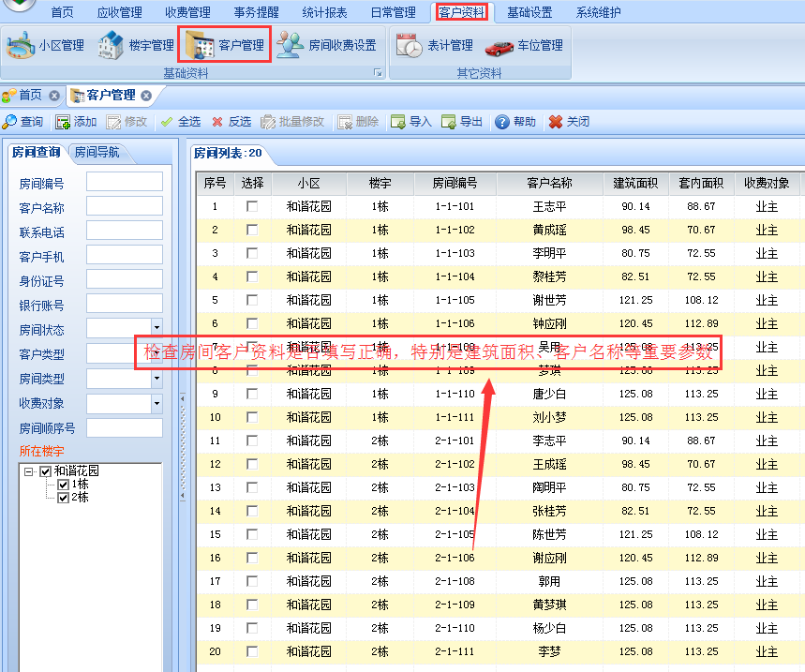Open the 收费管理 menu
The image size is (805, 672).
188,12
